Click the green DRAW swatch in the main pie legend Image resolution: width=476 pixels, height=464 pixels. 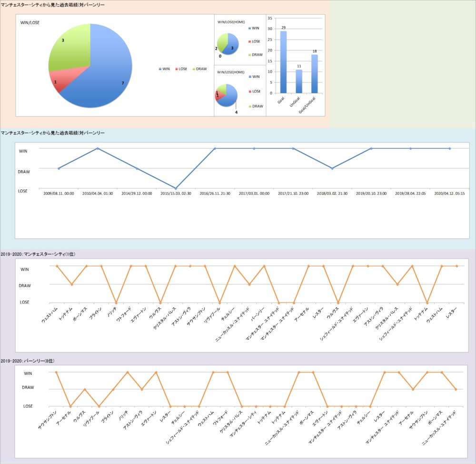pos(194,69)
